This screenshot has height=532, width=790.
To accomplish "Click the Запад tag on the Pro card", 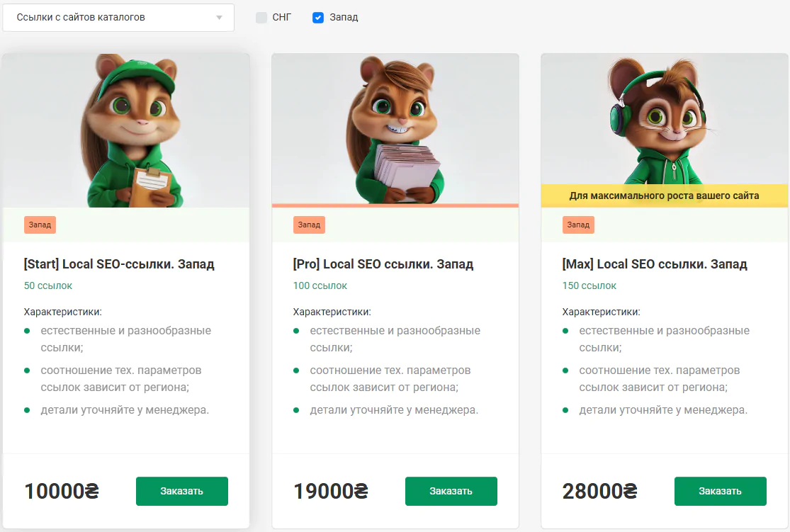I will click(309, 225).
